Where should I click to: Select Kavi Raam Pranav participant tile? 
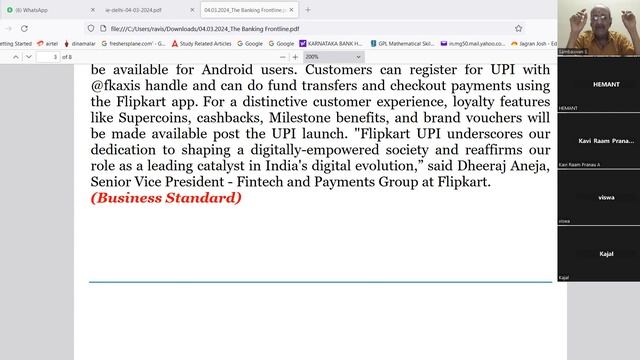coord(599,141)
